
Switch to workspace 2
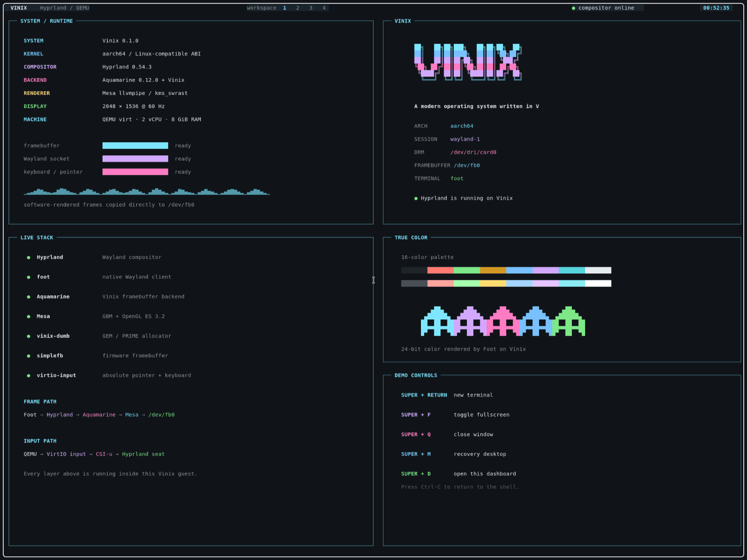point(298,8)
